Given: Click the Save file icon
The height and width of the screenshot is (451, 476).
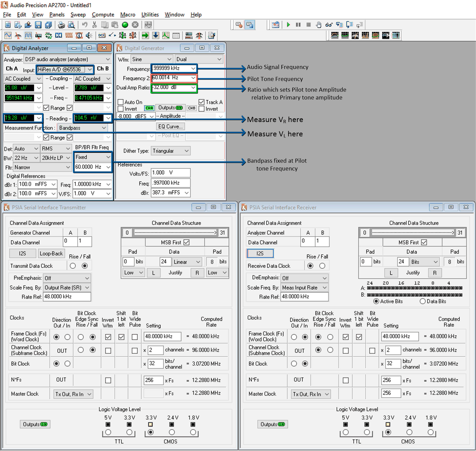Looking at the screenshot, I should 38,24.
